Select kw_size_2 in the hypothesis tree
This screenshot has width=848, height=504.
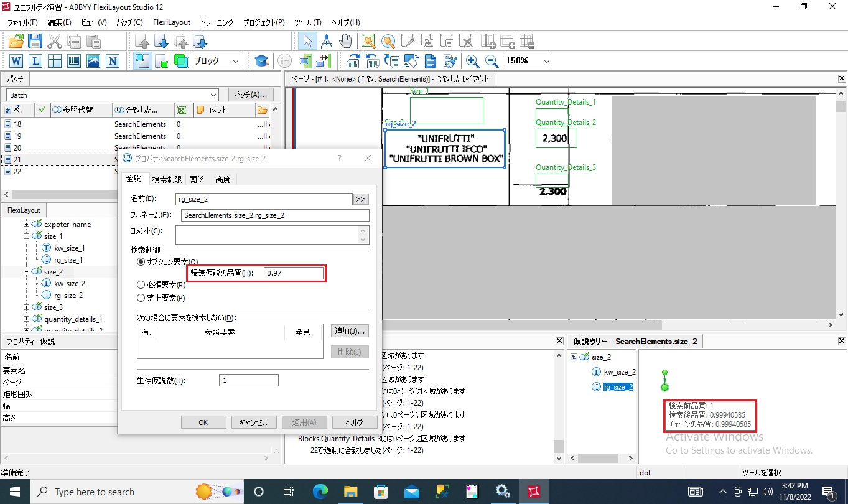click(x=620, y=372)
